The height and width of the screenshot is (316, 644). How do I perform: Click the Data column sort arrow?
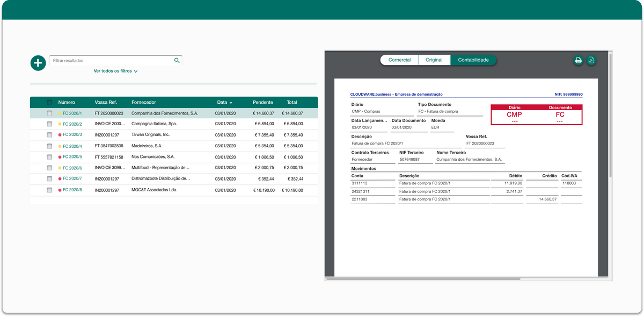click(231, 103)
